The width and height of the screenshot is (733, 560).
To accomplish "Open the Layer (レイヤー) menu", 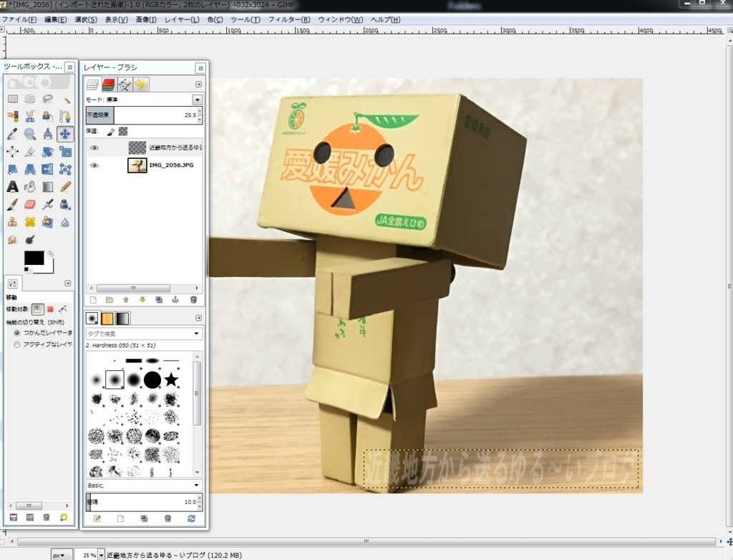I will 182,19.
